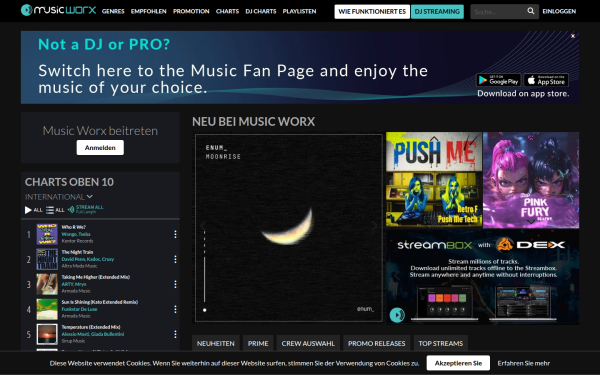The height and width of the screenshot is (375, 600).
Task: Go to previous slide on Moonrise carousel
Action: click(203, 225)
